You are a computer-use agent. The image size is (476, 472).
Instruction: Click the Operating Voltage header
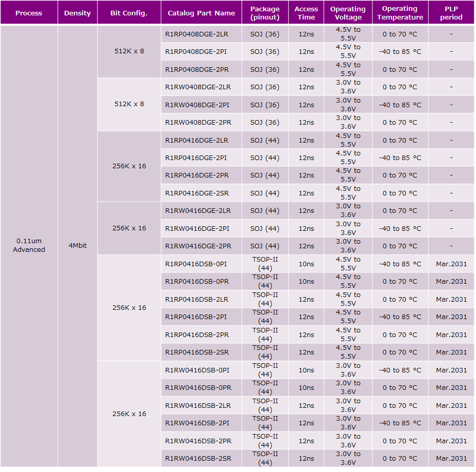pos(348,13)
